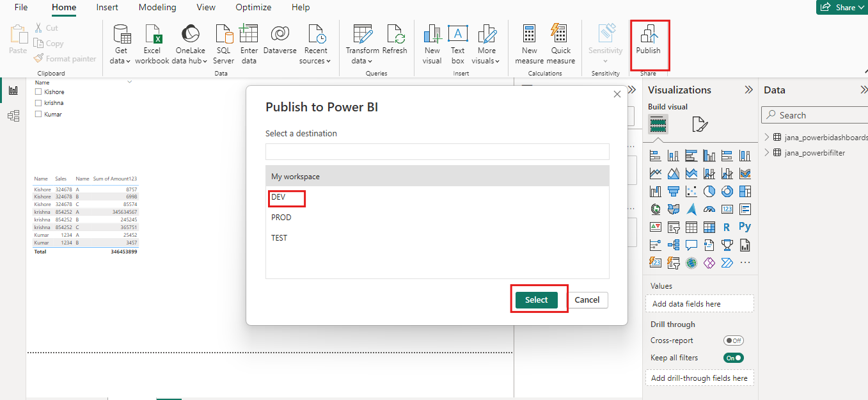Click the Data pane Search box
Screen dimensions: 868x400
coord(815,115)
